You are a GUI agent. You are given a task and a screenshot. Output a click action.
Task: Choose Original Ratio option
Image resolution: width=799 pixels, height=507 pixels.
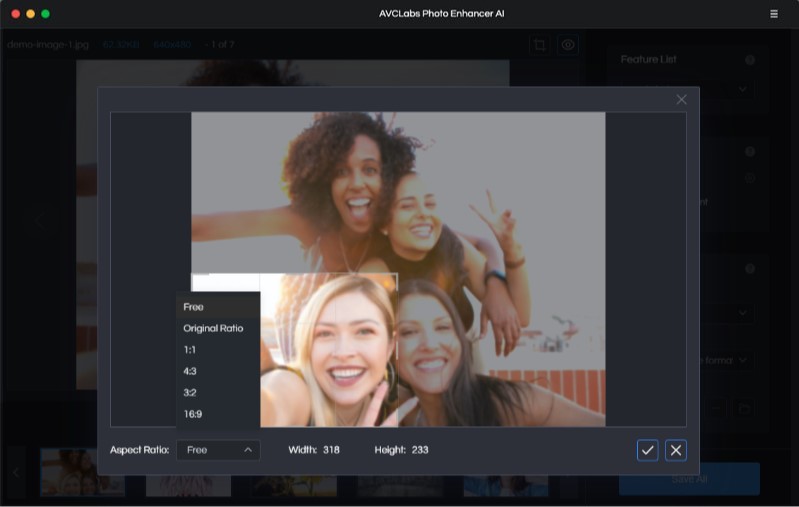218,328
